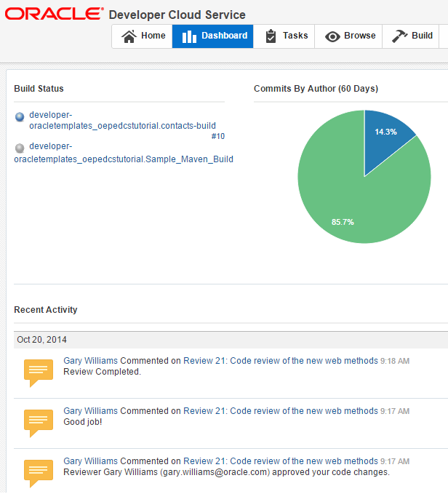This screenshot has width=448, height=494.
Task: Click the grey status ball for Sample_Maven_Build
Action: click(20, 148)
